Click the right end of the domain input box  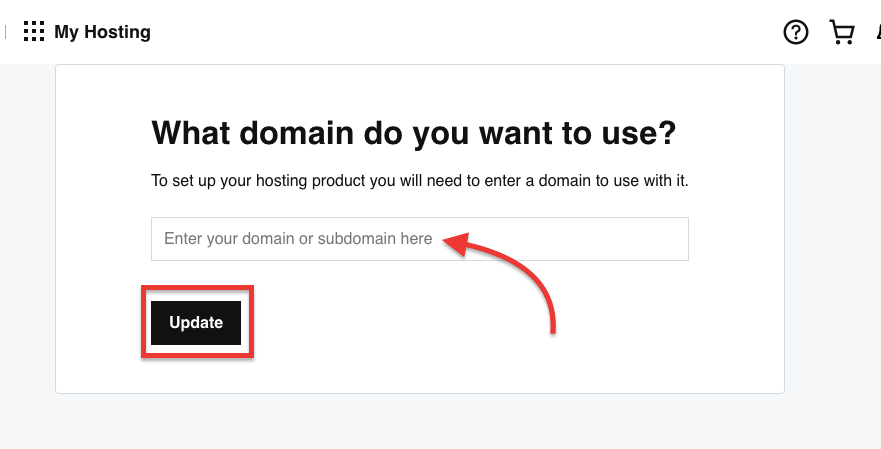coord(670,239)
